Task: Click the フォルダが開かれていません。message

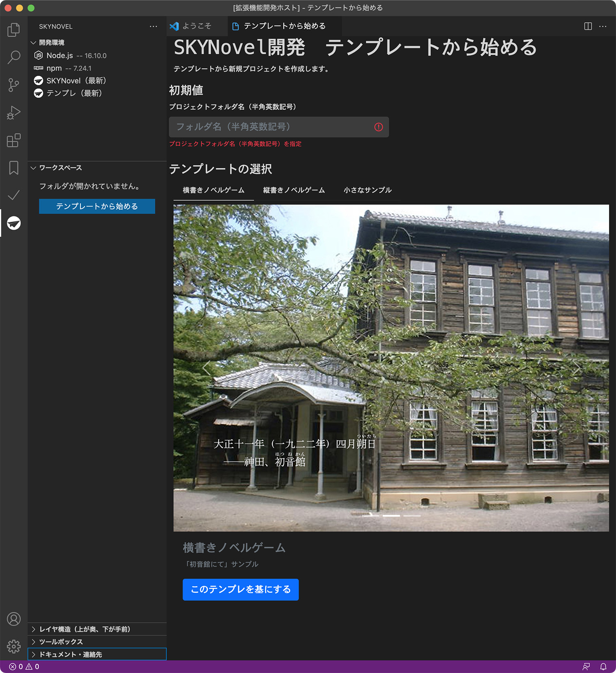Action: point(90,186)
